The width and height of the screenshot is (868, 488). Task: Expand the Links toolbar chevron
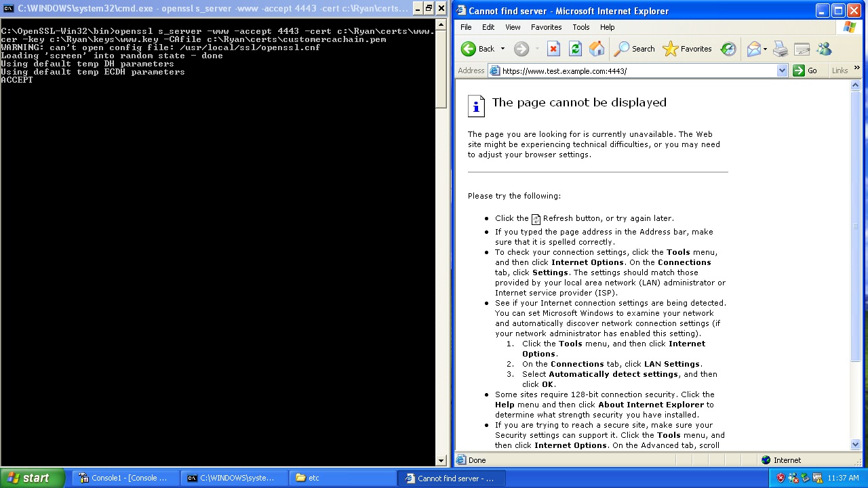[856, 68]
